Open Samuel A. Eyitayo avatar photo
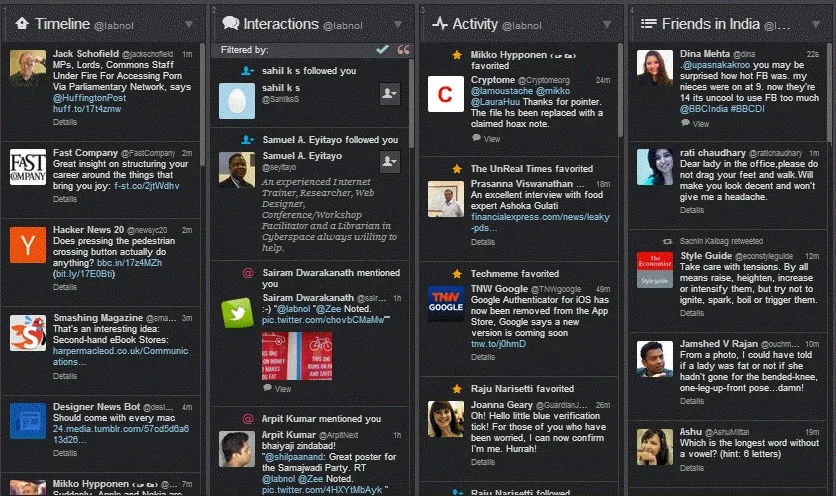This screenshot has height=496, width=836. [x=237, y=170]
